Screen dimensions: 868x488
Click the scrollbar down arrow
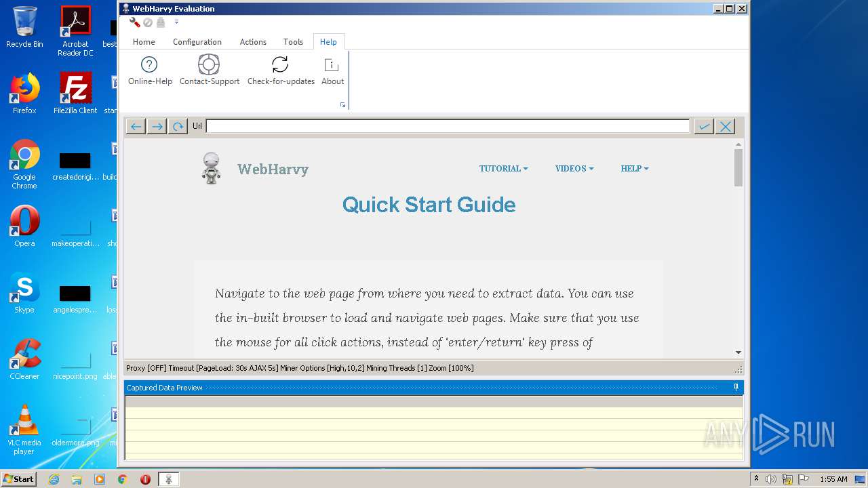738,352
